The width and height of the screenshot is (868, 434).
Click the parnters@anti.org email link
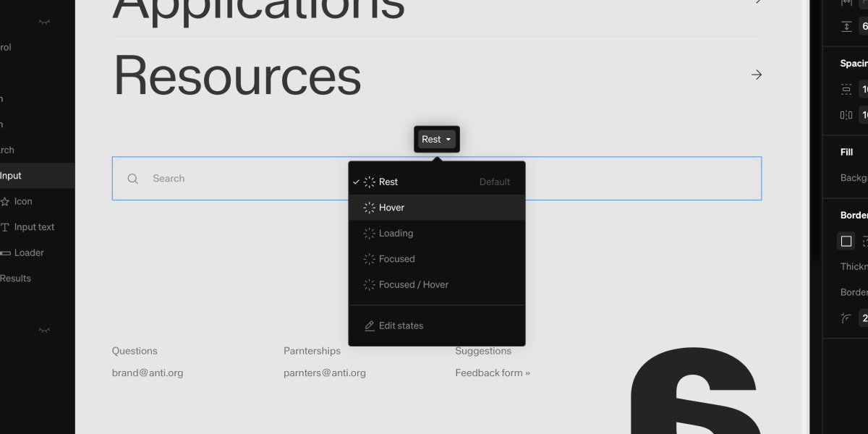click(325, 373)
